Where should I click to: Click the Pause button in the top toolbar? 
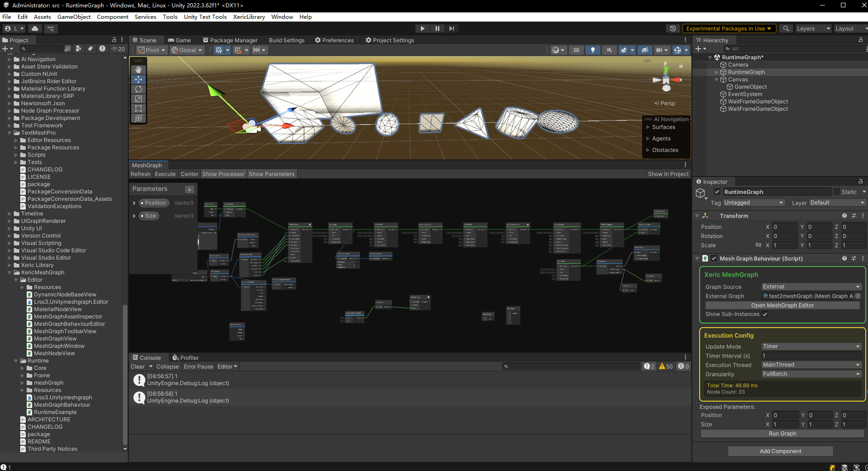click(x=437, y=28)
